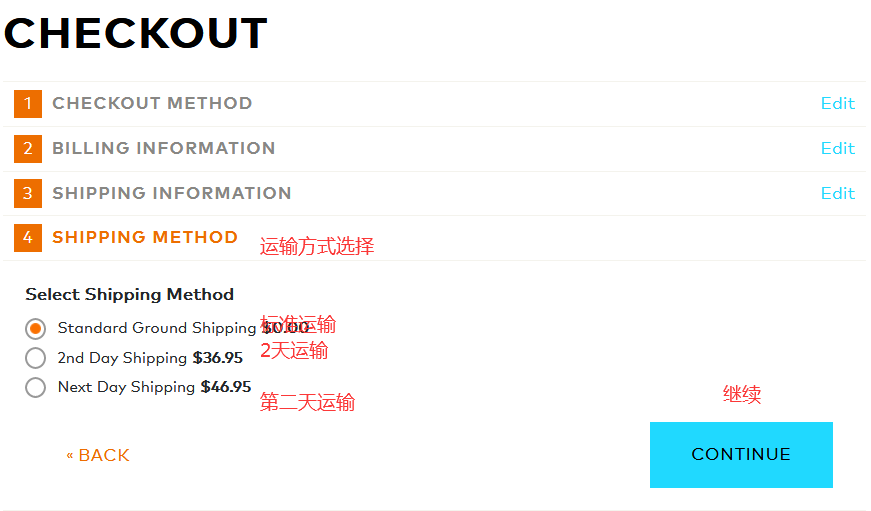Click the $36.95 2nd Day price
871x511 pixels.
218,358
